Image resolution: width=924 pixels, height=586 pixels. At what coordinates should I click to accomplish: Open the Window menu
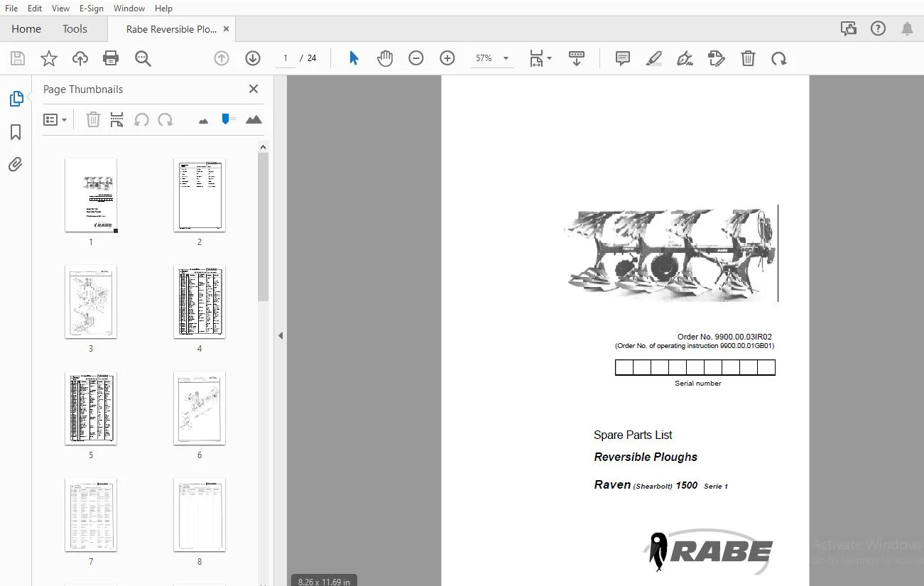click(x=129, y=8)
